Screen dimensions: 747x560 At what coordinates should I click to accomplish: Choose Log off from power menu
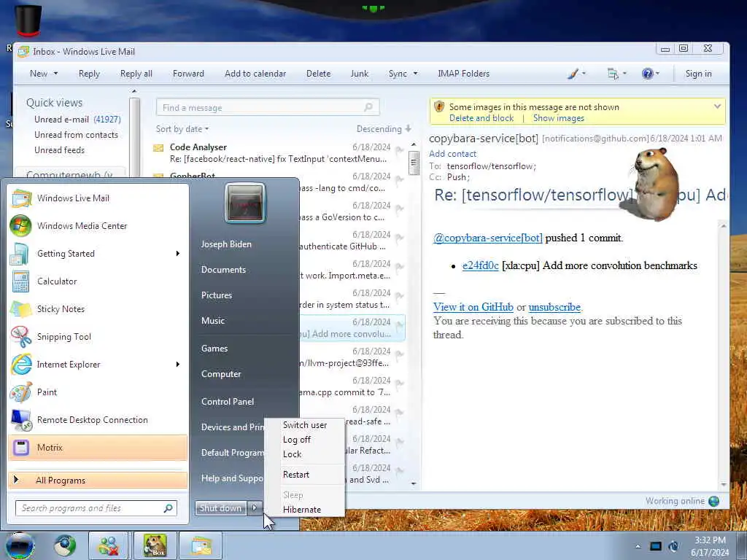pos(305,440)
